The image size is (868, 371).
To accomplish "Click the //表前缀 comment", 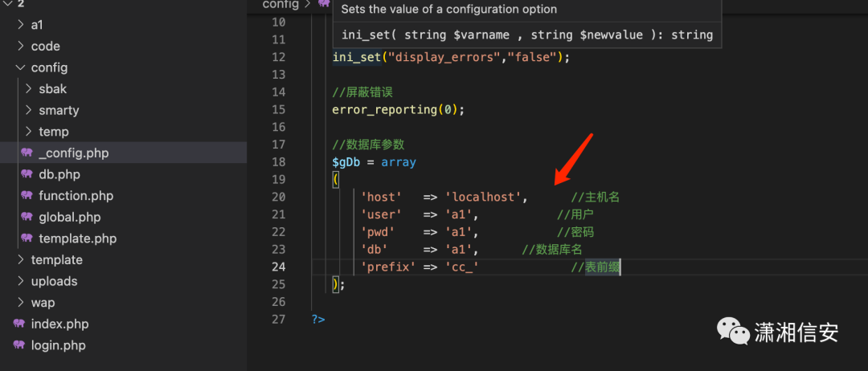I will pos(596,267).
